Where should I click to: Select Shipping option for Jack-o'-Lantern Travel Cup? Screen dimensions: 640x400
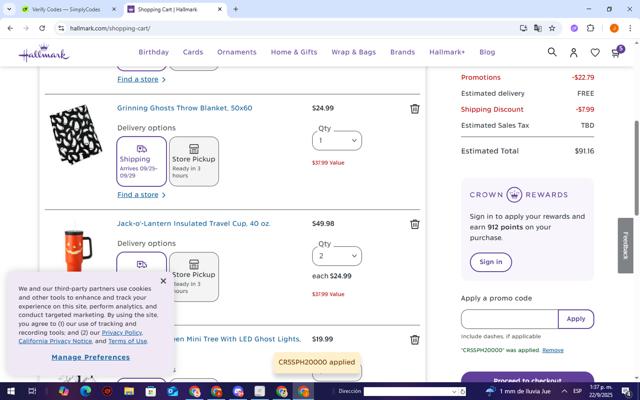141,261
